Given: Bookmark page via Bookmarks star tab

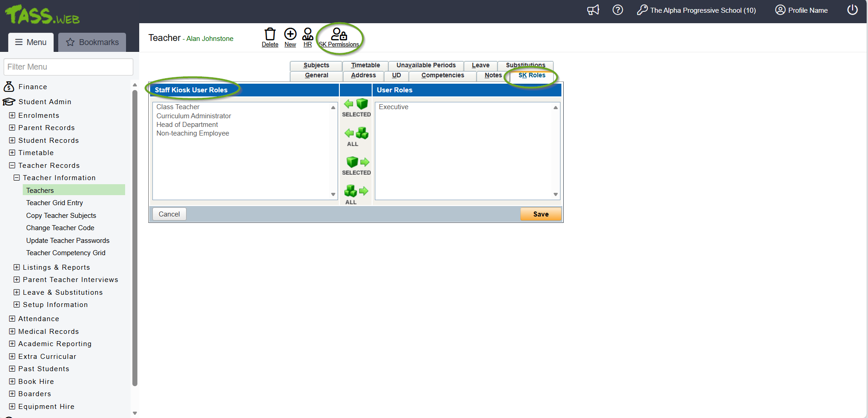Looking at the screenshot, I should [92, 42].
